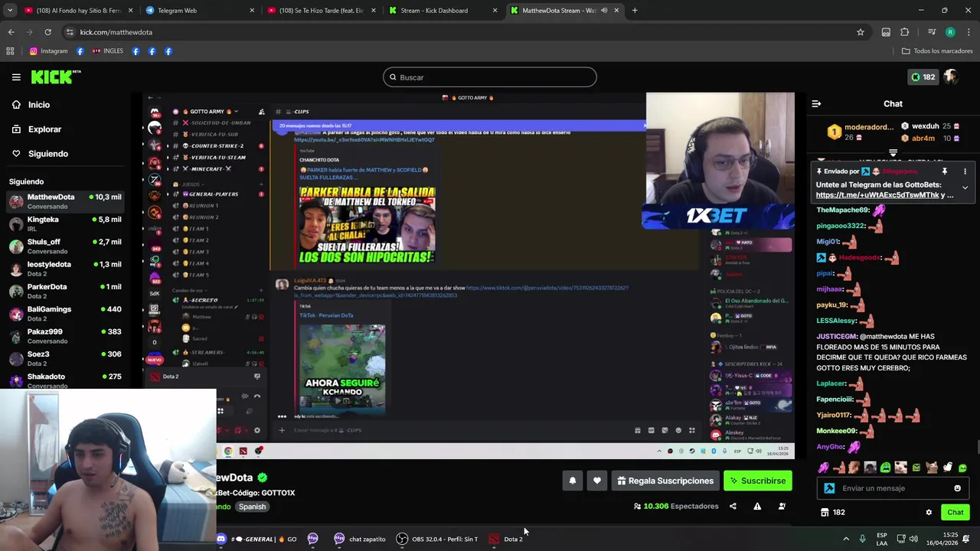Screen dimensions: 980x551
Task: Open the Kick shop icon
Action: pyautogui.click(x=825, y=513)
